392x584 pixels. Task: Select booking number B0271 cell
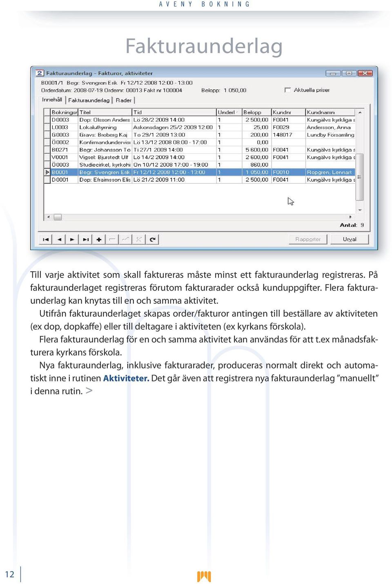[x=64, y=150]
